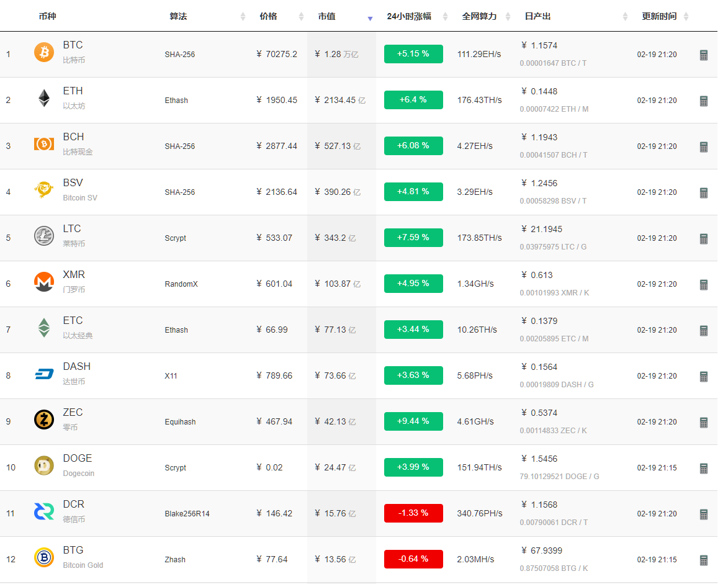Toggle the 市值 sort arrow
The image size is (728, 584).
370,19
